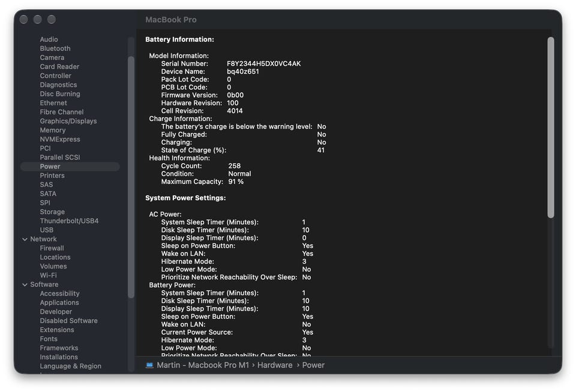Open Disabled Software entry

68,321
